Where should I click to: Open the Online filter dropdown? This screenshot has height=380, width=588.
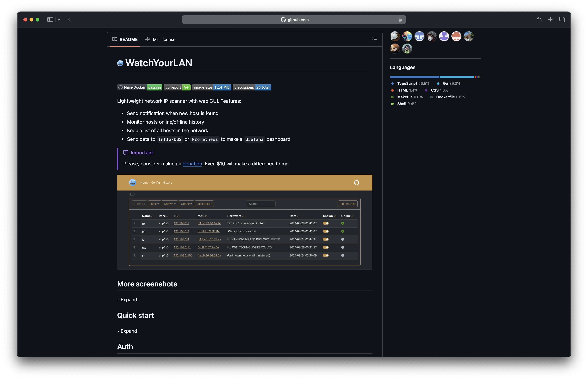(186, 204)
